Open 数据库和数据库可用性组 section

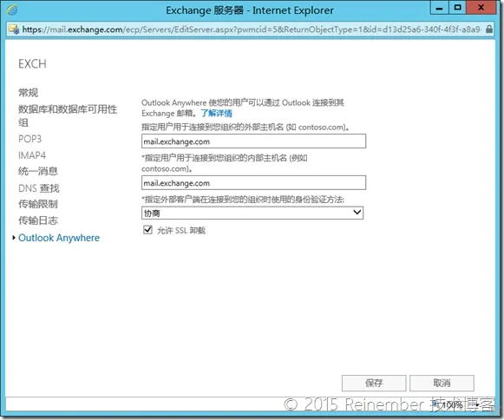[x=68, y=115]
